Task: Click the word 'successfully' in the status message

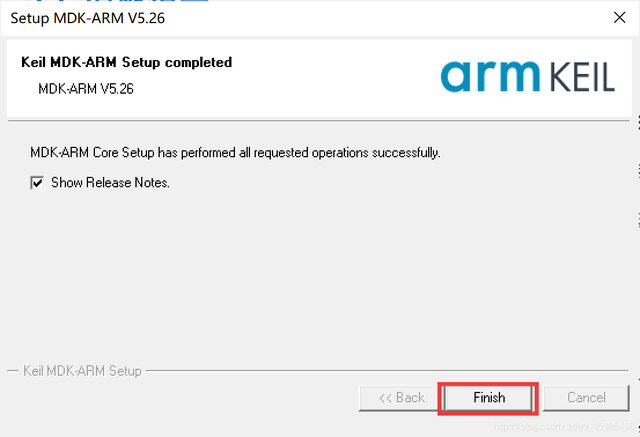Action: click(406, 153)
